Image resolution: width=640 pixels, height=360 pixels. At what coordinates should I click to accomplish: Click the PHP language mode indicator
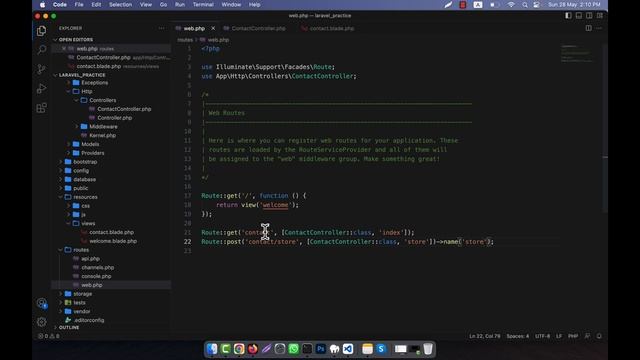point(573,336)
